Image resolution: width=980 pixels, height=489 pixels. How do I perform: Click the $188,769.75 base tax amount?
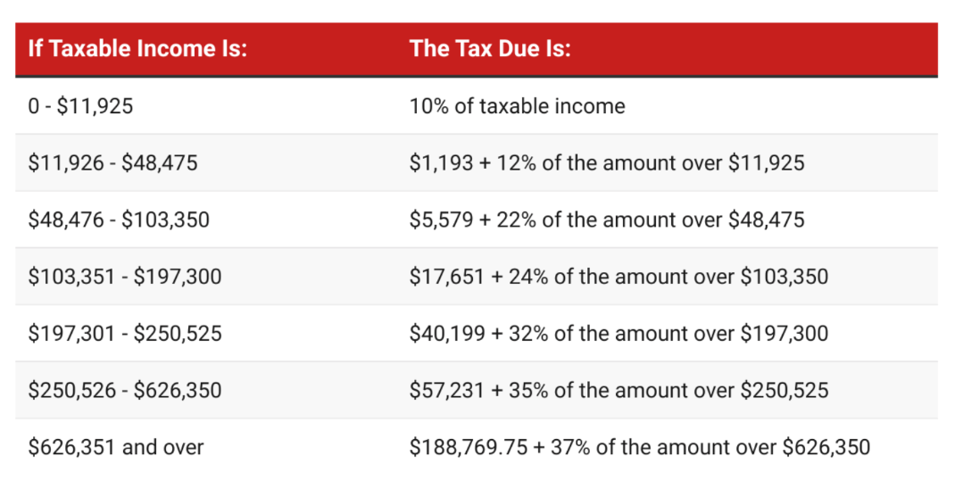pyautogui.click(x=465, y=447)
